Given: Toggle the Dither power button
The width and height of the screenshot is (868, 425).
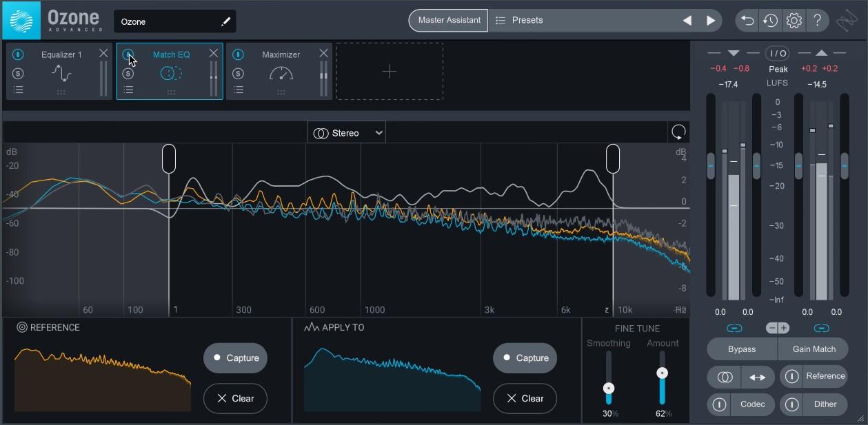Looking at the screenshot, I should (x=791, y=404).
